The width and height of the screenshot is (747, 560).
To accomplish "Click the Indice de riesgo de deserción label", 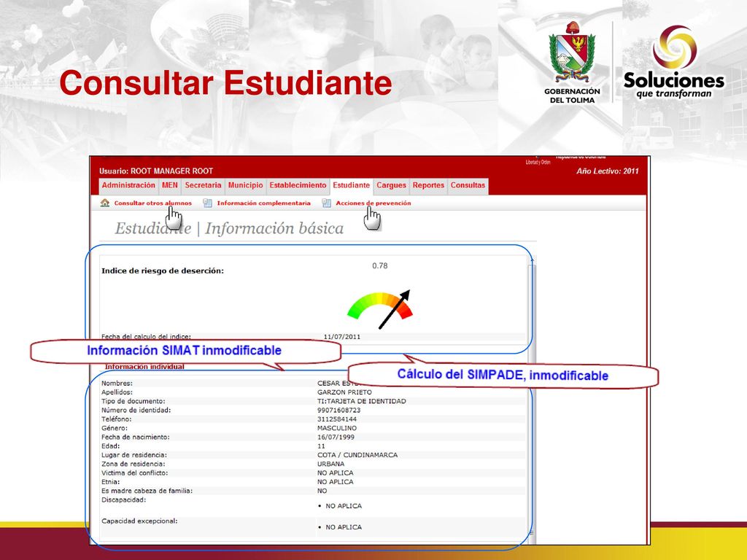I will coord(163,271).
